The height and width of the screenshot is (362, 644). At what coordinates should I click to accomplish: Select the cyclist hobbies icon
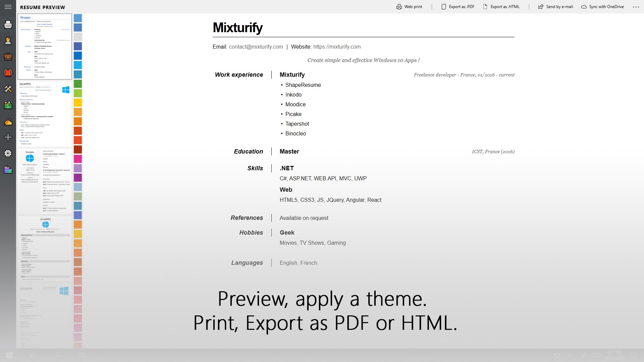point(8,105)
